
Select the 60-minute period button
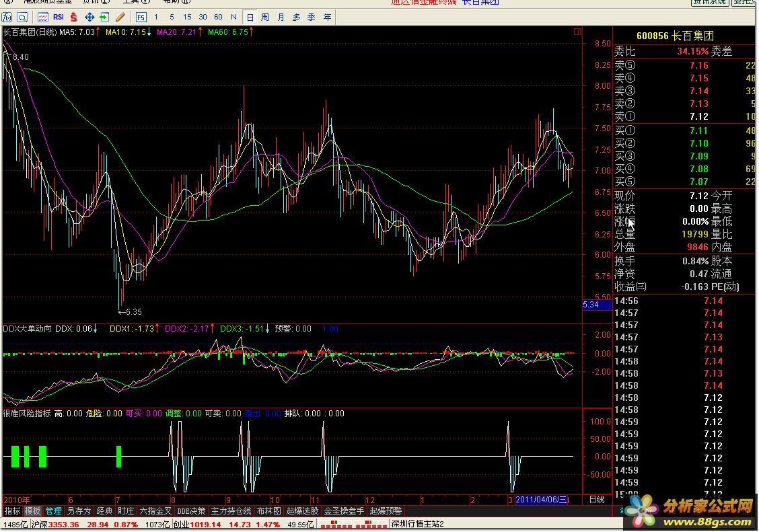218,17
